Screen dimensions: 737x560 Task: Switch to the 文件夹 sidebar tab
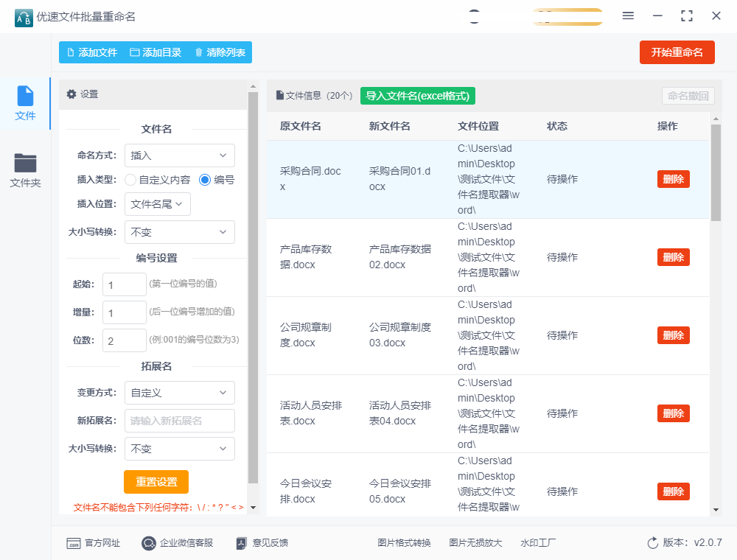[x=25, y=170]
